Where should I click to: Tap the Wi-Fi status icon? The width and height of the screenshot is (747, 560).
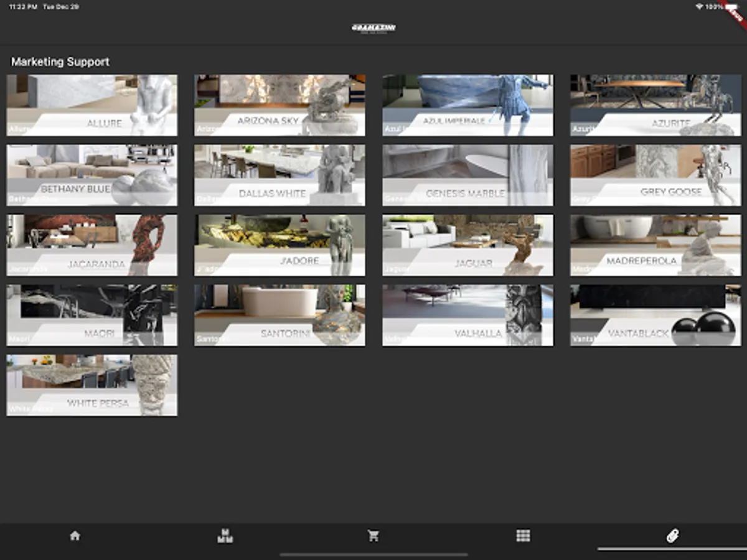point(699,7)
